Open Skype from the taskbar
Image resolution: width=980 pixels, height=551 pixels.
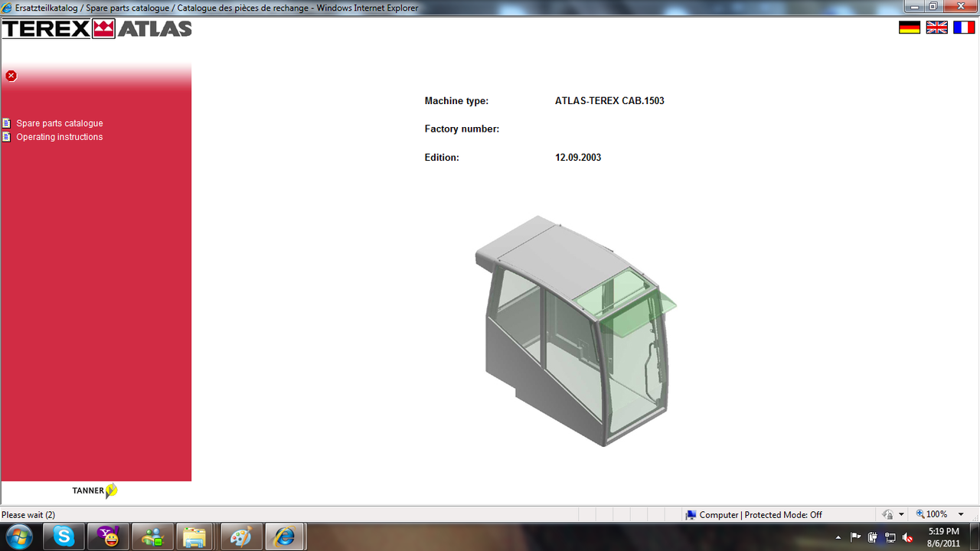click(x=64, y=537)
